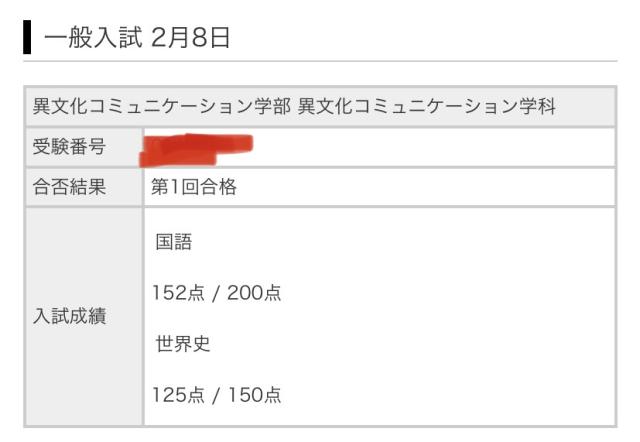Viewport: 640px width, 442px height.
Task: Click the slash between 125点 and 150点
Action: point(217,395)
